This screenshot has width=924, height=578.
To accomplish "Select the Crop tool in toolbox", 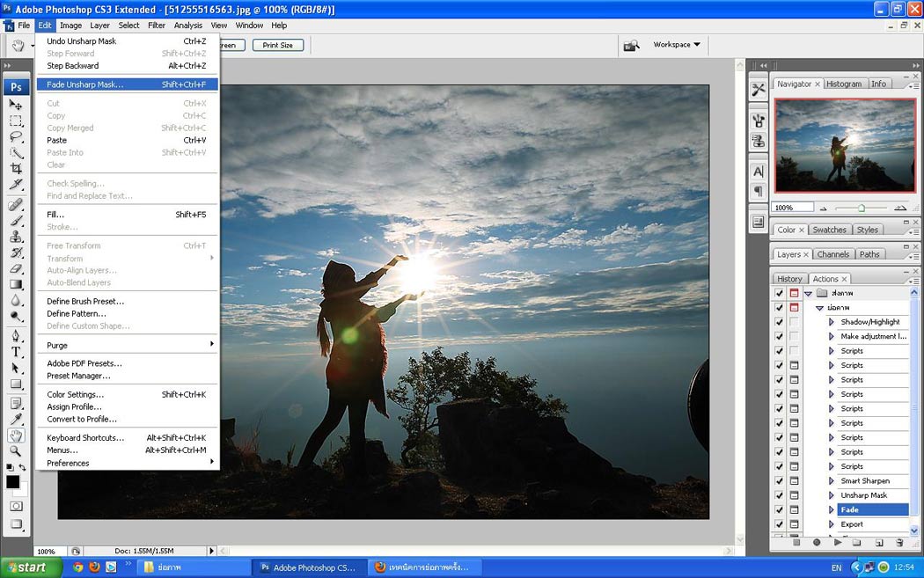I will (16, 169).
